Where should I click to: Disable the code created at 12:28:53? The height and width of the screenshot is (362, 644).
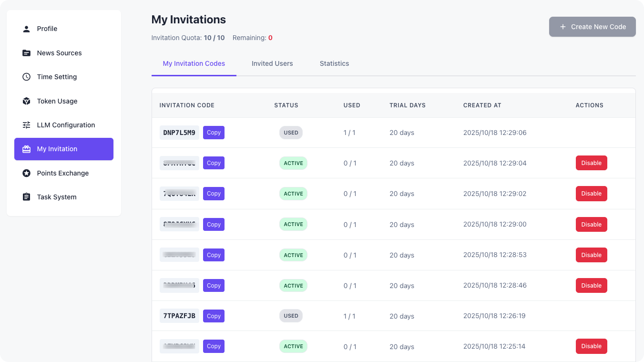591,255
